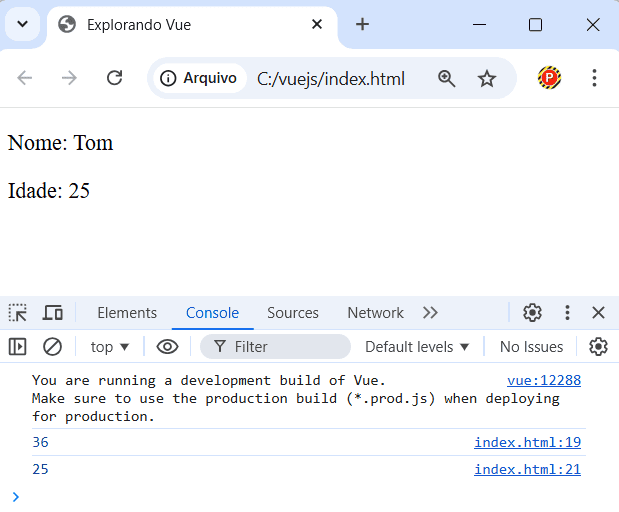Viewport: 619px width, 512px height.
Task: Open the index.html:19 source link
Action: [527, 443]
